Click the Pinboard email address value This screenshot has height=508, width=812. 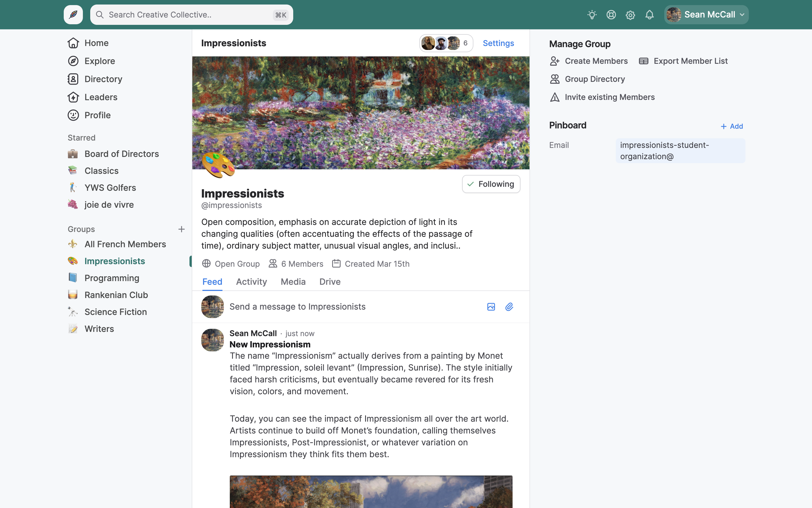(x=680, y=151)
